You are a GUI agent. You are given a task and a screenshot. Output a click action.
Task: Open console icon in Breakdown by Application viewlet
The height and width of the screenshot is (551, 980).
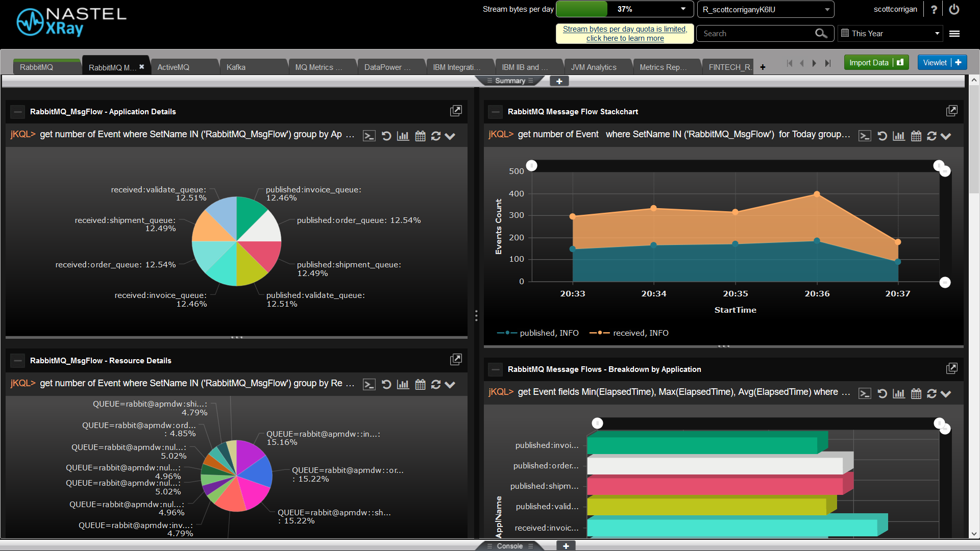point(865,394)
